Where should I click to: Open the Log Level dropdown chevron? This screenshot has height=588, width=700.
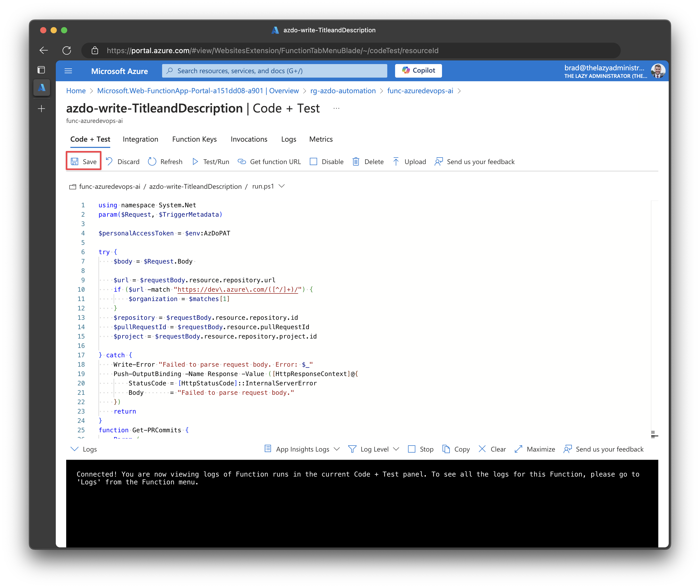[396, 449]
